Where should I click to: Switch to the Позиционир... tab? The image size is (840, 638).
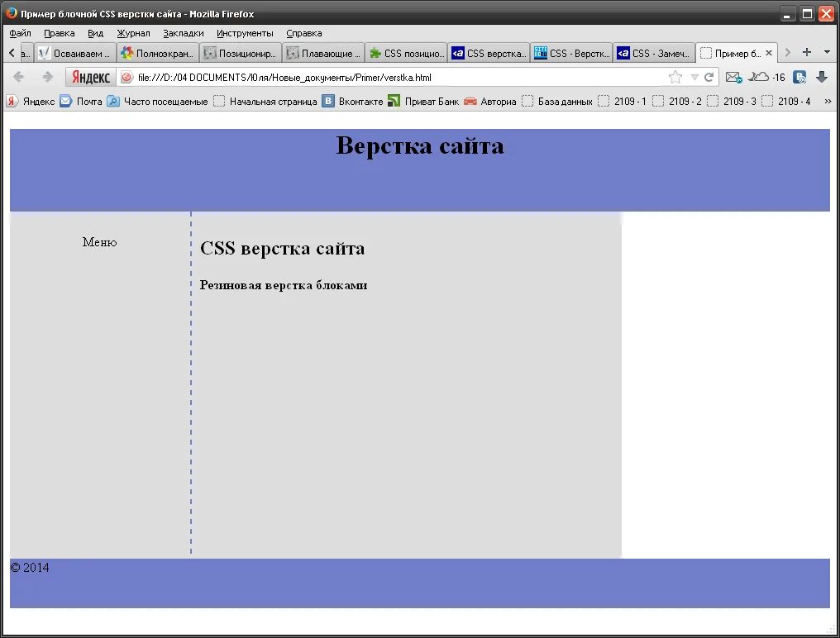[241, 53]
